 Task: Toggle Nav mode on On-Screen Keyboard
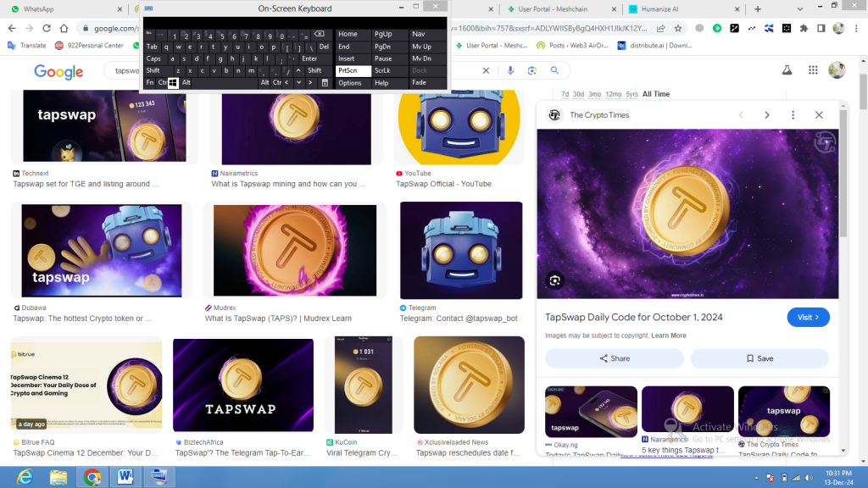tap(427, 34)
